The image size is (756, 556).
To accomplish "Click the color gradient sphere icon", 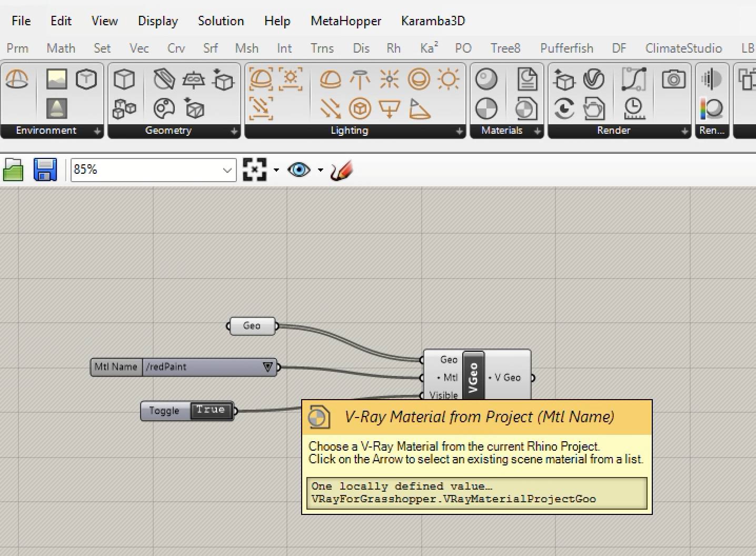I will (711, 109).
